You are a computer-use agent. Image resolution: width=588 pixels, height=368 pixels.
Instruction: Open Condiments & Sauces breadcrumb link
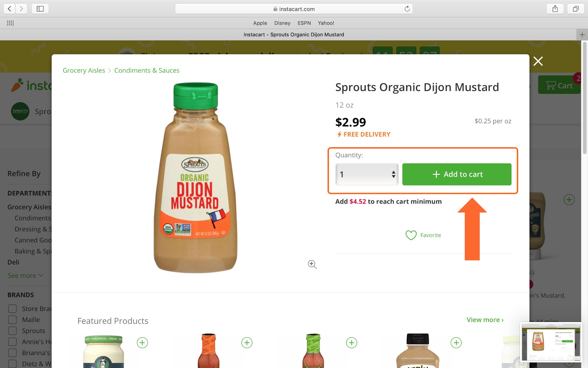[147, 70]
